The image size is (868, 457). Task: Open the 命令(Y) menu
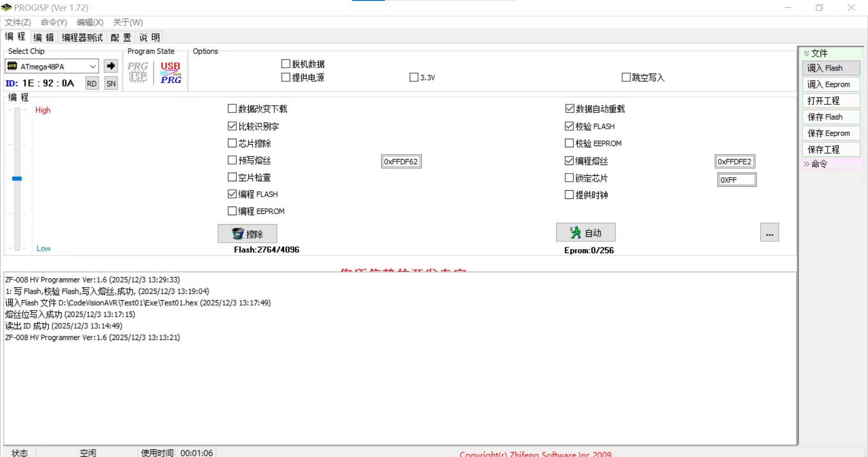[x=54, y=23]
